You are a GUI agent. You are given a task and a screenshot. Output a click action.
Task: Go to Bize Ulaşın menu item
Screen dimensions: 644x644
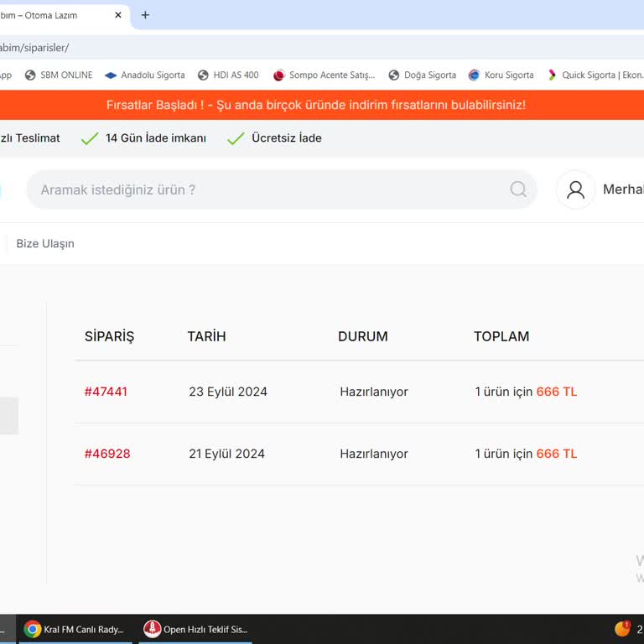tap(45, 244)
